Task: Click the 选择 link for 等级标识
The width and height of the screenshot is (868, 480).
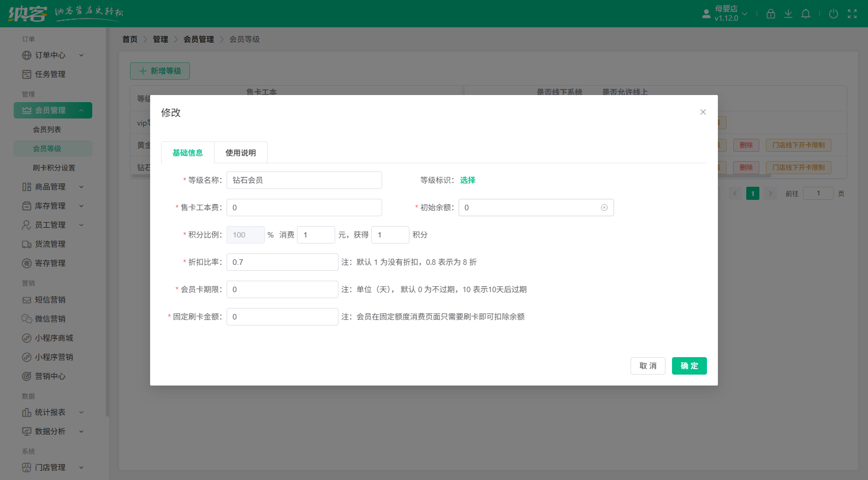Action: (467, 180)
